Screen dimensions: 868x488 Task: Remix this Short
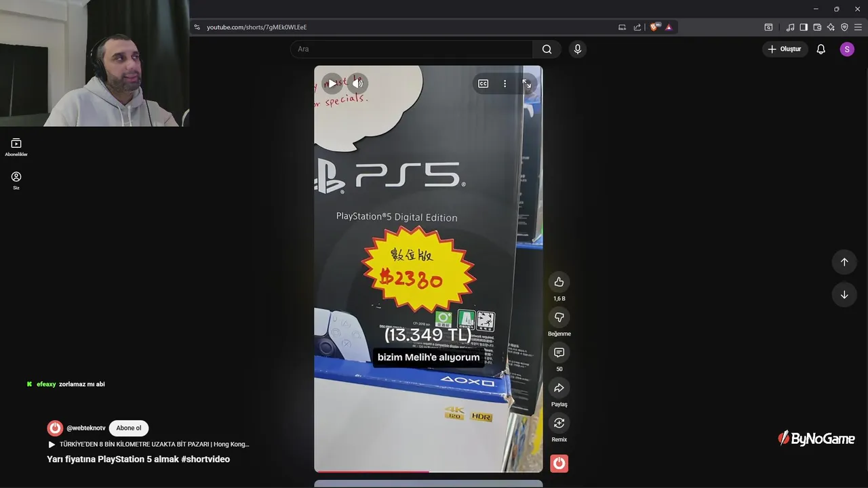(x=559, y=423)
